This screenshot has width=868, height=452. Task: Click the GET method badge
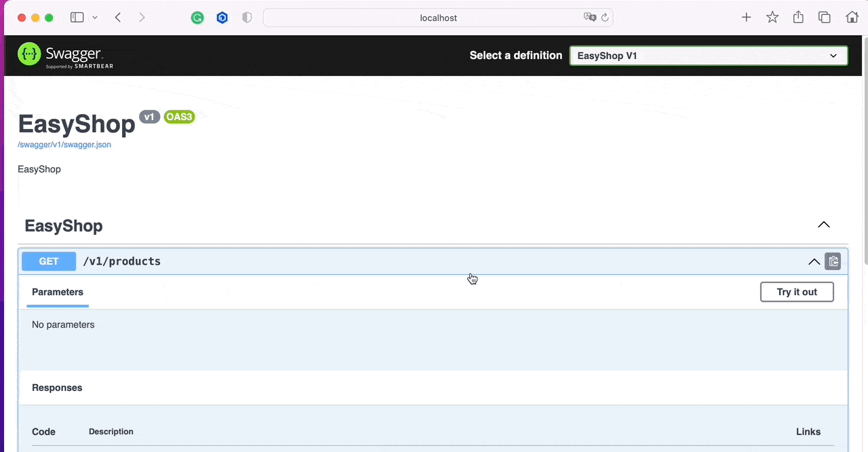tap(49, 261)
